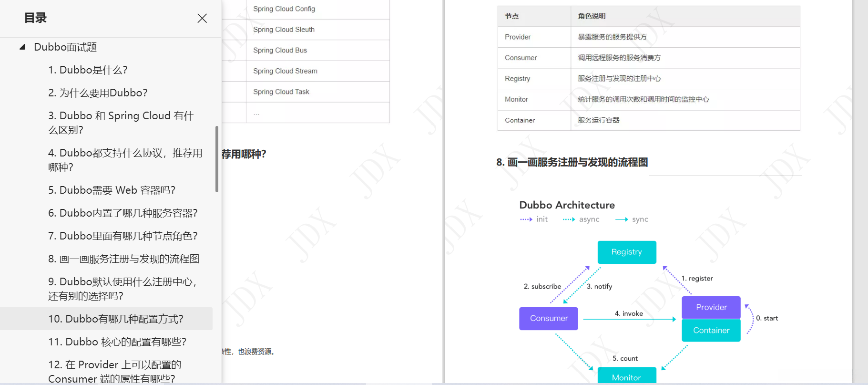Click the 3. notify arrow label
This screenshot has height=385, width=868.
click(x=599, y=286)
